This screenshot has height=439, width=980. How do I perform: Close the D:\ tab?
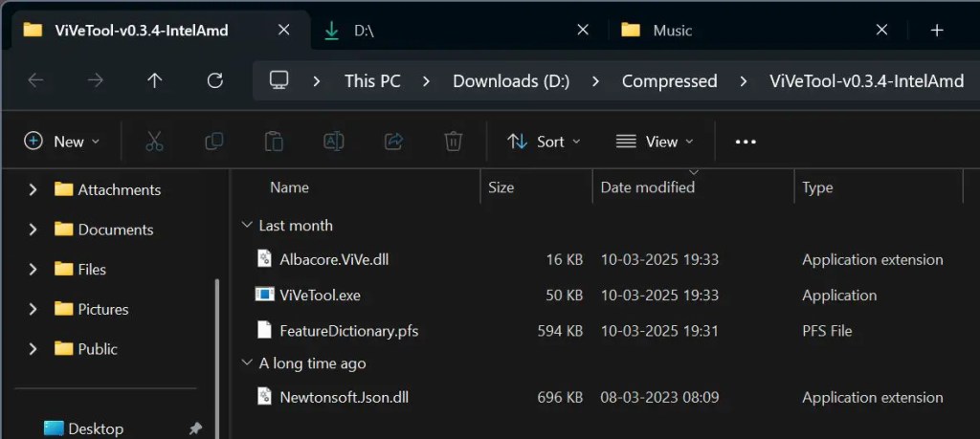tap(583, 30)
